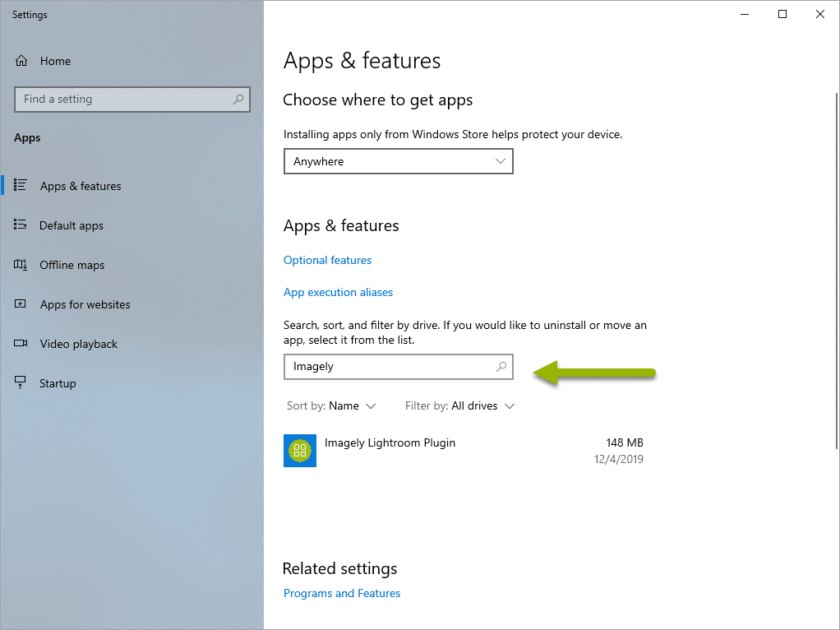840x630 pixels.
Task: Open the Sort by Name dropdown
Action: 331,405
